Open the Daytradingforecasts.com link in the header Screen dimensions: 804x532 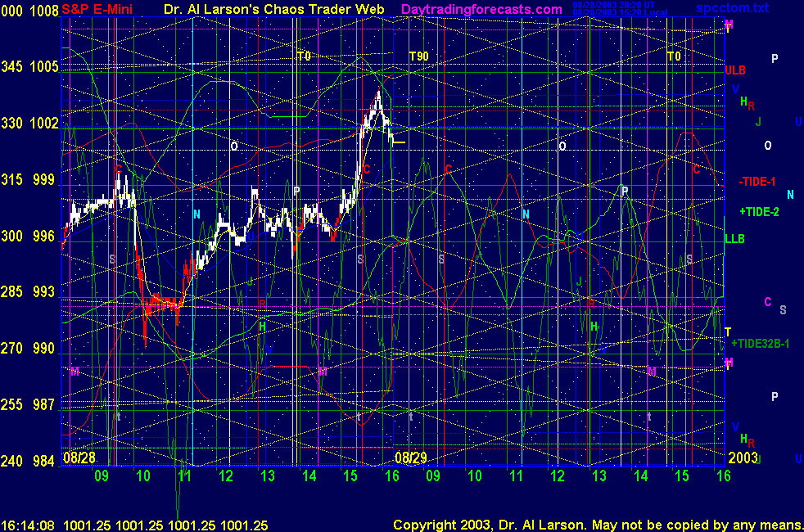point(481,9)
